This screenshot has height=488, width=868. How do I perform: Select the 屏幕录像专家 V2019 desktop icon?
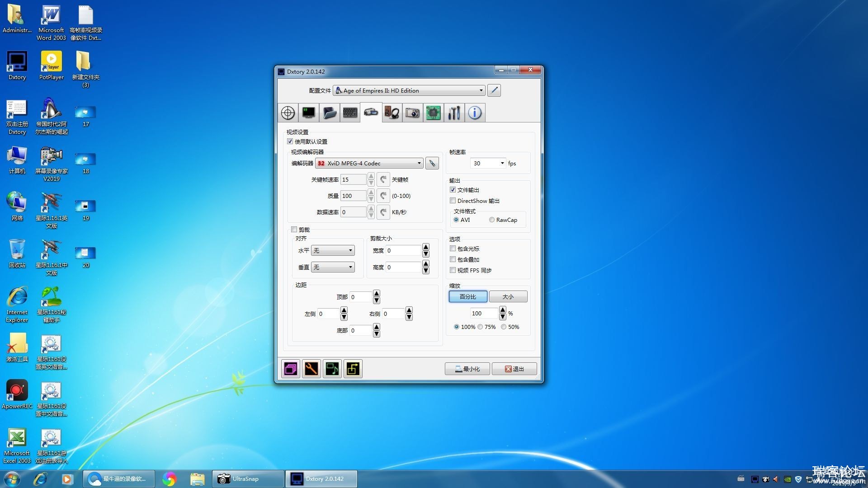(52, 164)
